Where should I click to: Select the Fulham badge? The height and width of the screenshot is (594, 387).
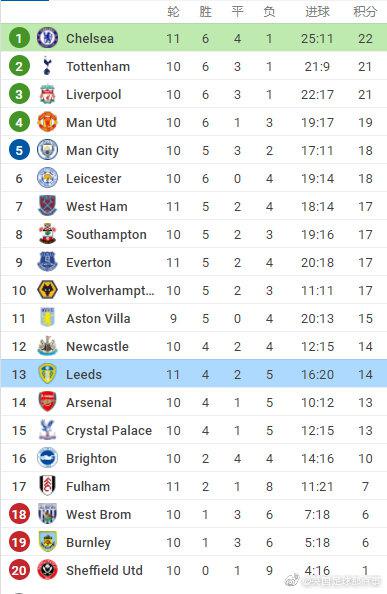pos(47,486)
